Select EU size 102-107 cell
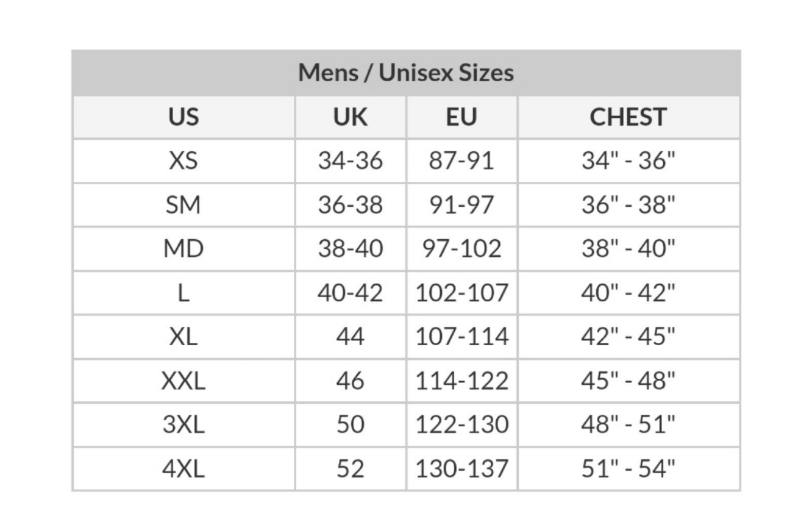This screenshot has width=812, height=524. [x=461, y=293]
